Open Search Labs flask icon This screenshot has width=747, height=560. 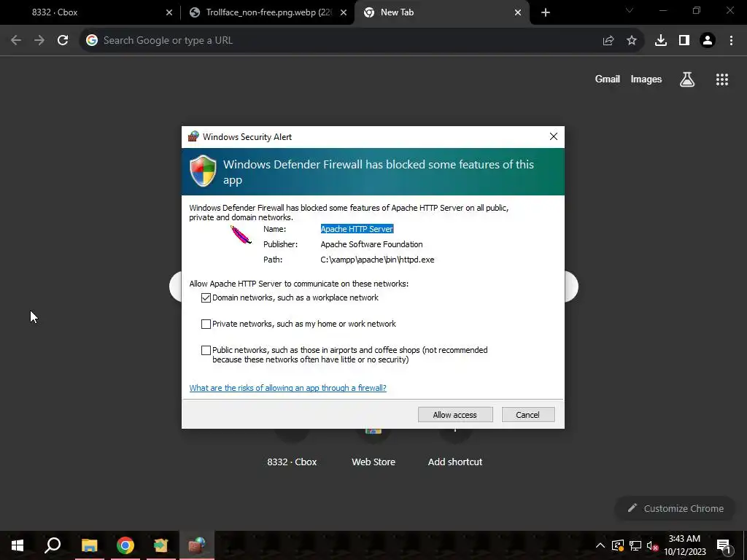[687, 79]
